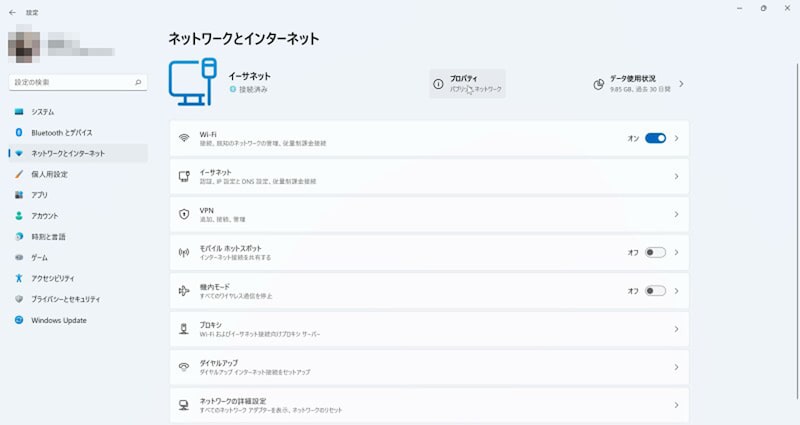Click the ダイヤルアップ dial-up icon
This screenshot has height=425, width=800.
(184, 367)
